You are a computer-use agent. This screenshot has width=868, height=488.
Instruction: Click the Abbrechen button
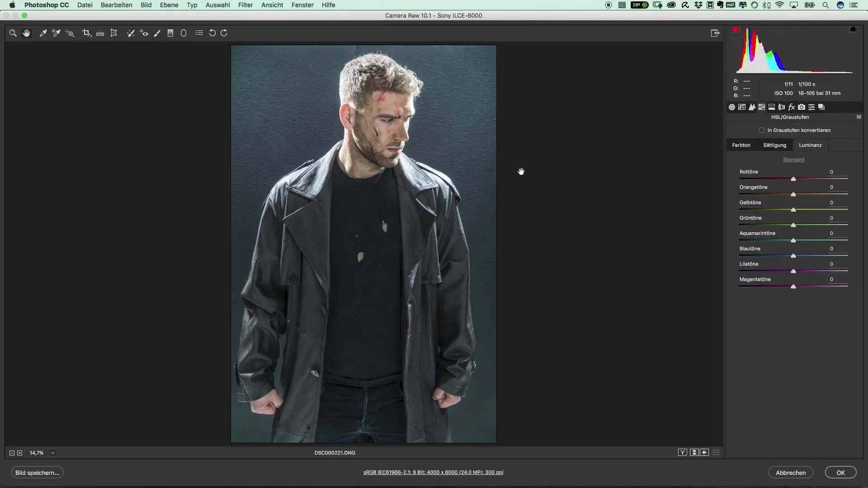click(791, 473)
